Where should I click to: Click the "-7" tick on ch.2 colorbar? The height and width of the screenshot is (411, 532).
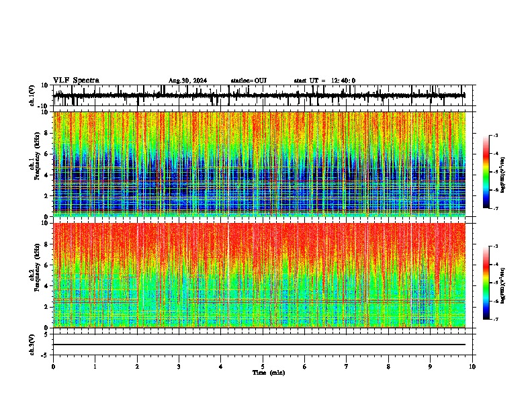tap(495, 319)
